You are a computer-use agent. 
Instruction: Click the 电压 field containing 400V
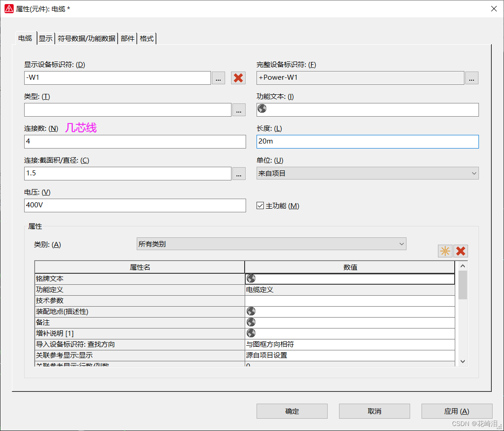click(135, 205)
